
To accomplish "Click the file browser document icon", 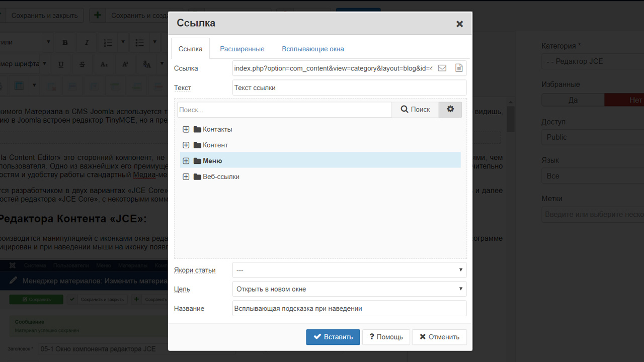I will point(459,68).
